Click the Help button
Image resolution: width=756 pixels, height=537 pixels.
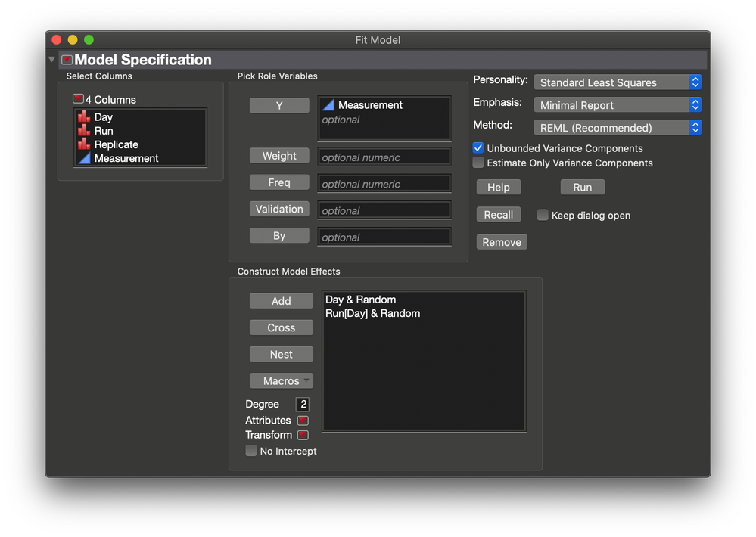pyautogui.click(x=499, y=187)
